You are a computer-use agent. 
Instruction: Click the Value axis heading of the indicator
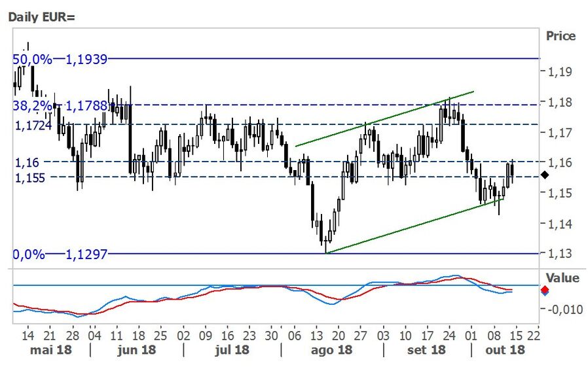tap(562, 278)
